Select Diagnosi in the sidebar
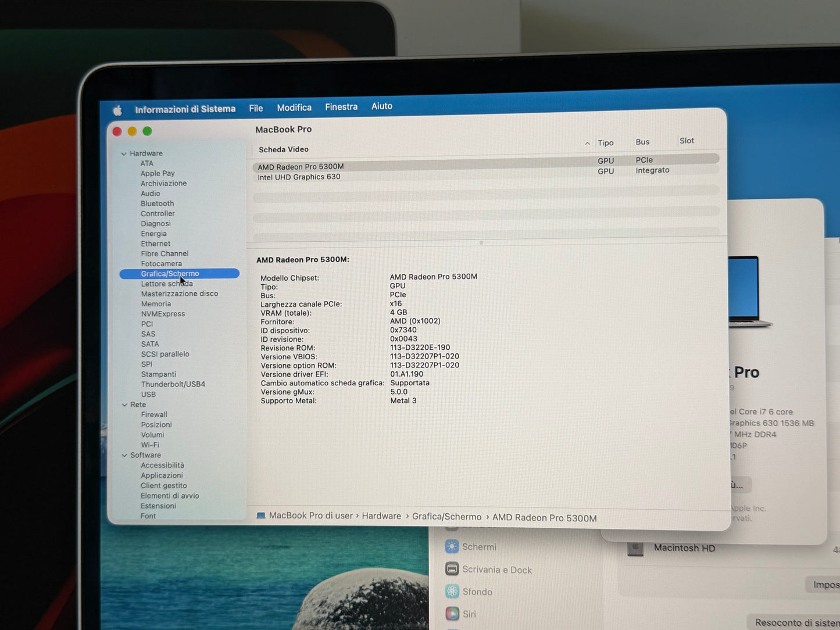 point(156,223)
